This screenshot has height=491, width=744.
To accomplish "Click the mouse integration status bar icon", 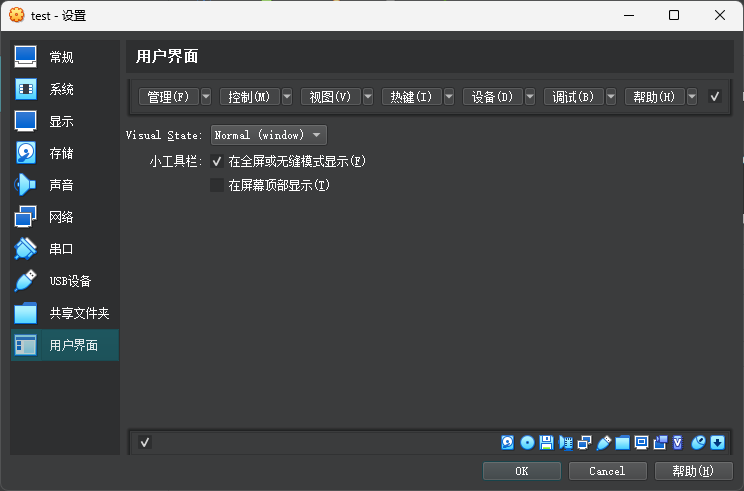I will [x=699, y=443].
